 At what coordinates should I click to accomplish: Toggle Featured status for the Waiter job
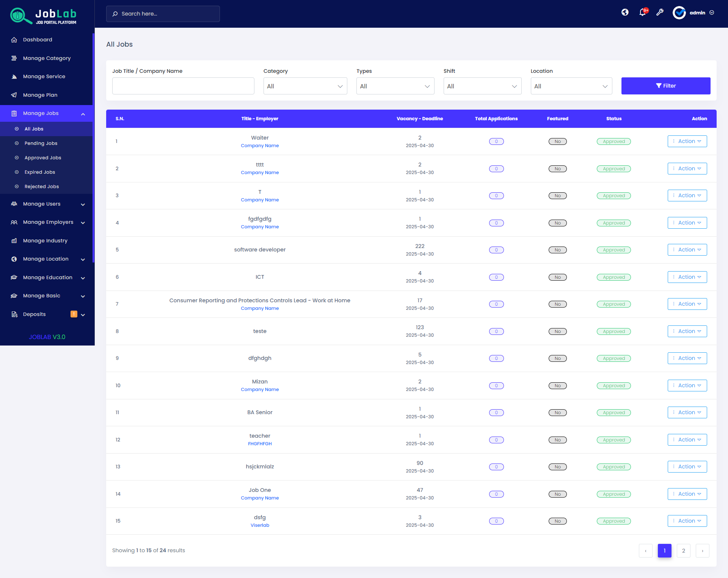[557, 141]
